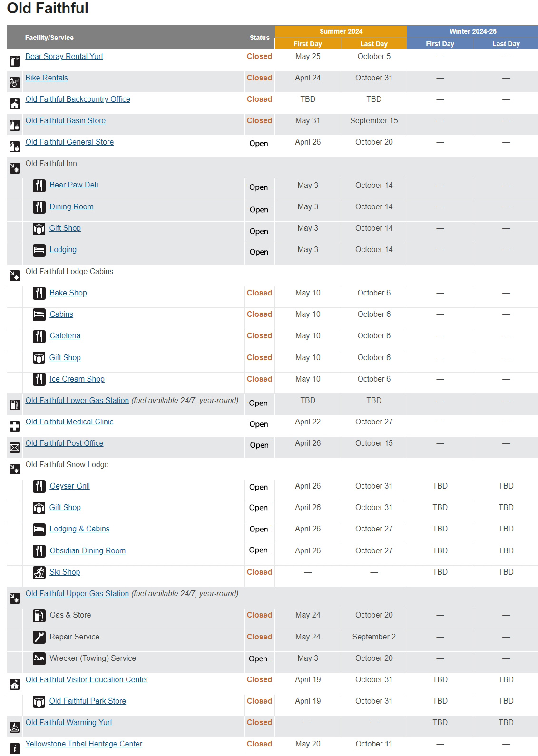Click the campfire icon beside Warming Yurt

click(15, 727)
